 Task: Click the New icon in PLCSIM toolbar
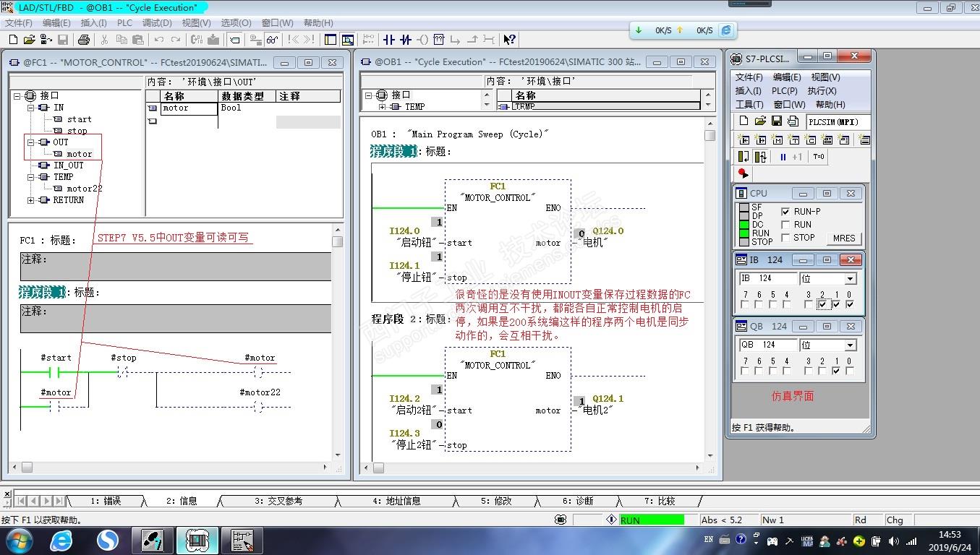(743, 121)
